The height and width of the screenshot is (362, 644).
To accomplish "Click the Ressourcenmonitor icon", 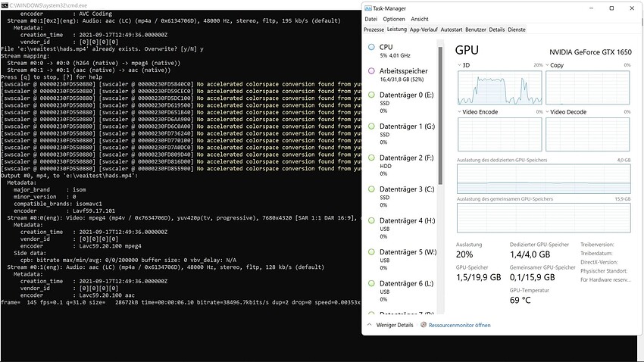I will (424, 325).
